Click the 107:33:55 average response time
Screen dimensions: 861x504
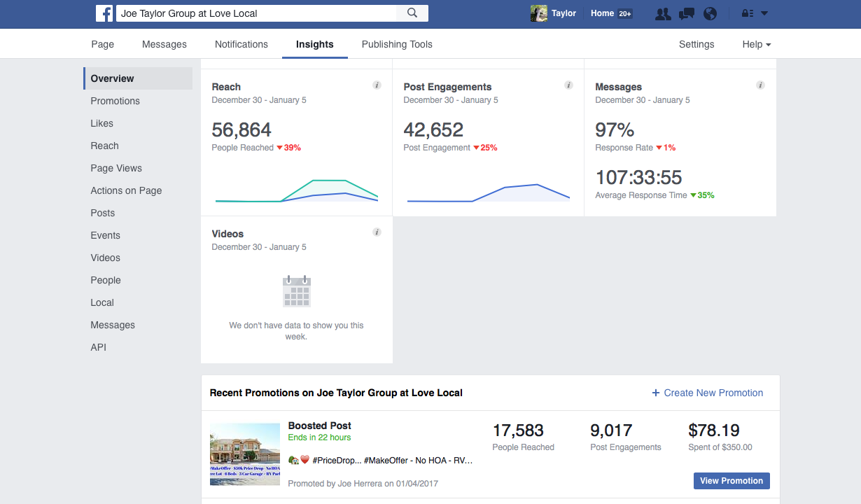point(638,177)
